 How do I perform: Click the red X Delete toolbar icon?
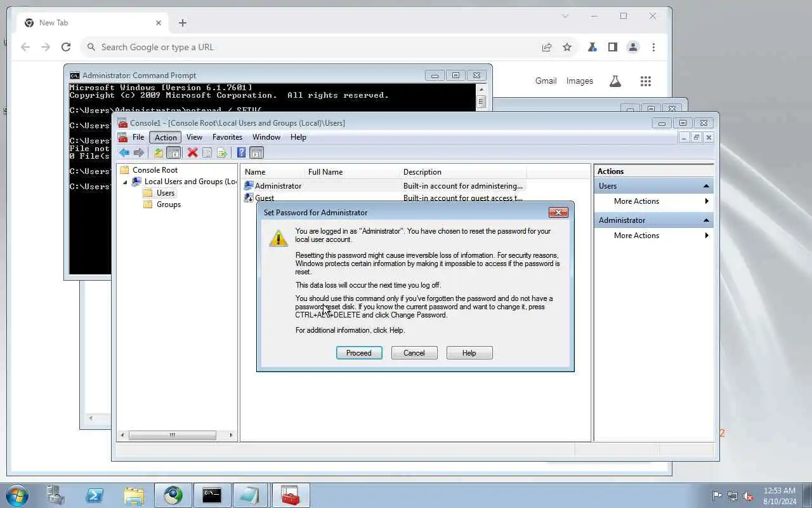pyautogui.click(x=192, y=152)
